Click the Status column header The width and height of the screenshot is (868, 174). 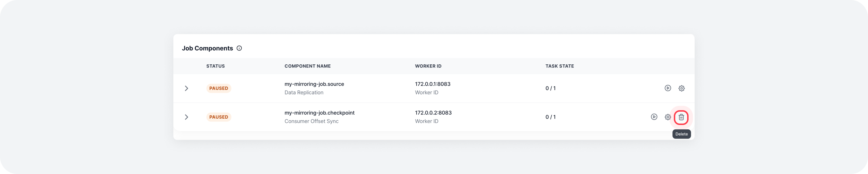coord(215,66)
